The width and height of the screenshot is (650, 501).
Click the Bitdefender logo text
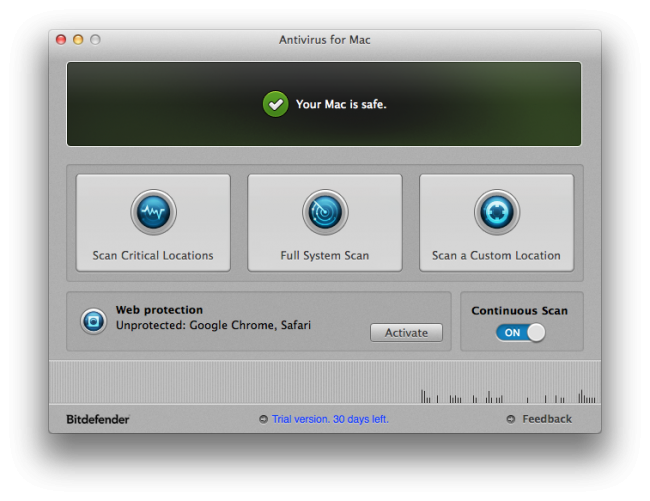point(98,419)
